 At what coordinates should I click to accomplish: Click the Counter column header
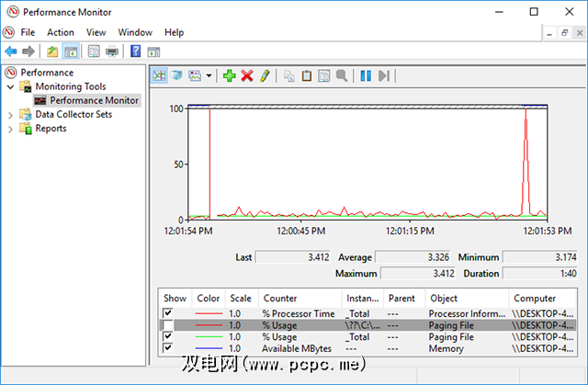point(279,298)
